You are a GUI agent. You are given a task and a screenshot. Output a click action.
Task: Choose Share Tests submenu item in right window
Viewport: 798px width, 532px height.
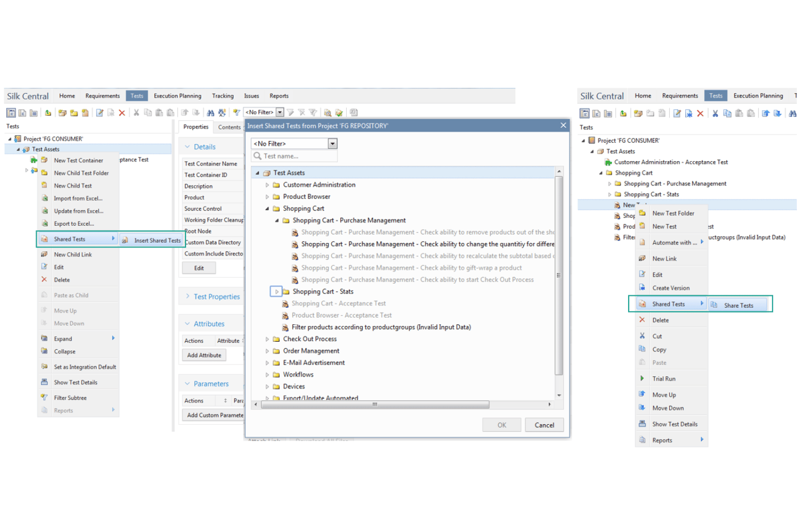738,305
